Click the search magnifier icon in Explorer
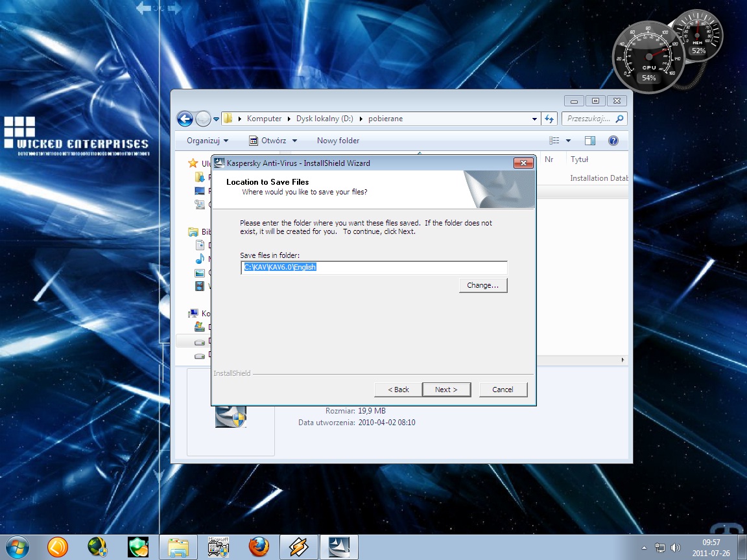Viewport: 747px width, 560px height. click(619, 119)
